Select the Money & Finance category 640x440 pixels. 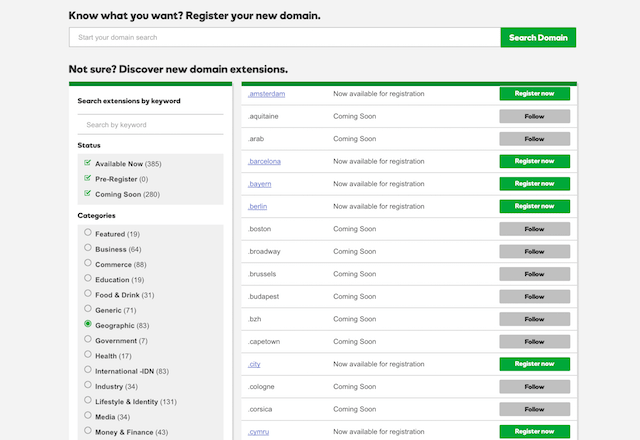point(88,431)
